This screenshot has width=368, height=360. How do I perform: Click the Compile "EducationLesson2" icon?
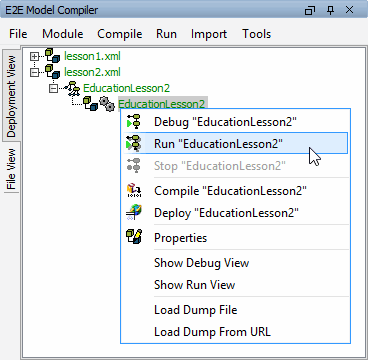pyautogui.click(x=134, y=191)
